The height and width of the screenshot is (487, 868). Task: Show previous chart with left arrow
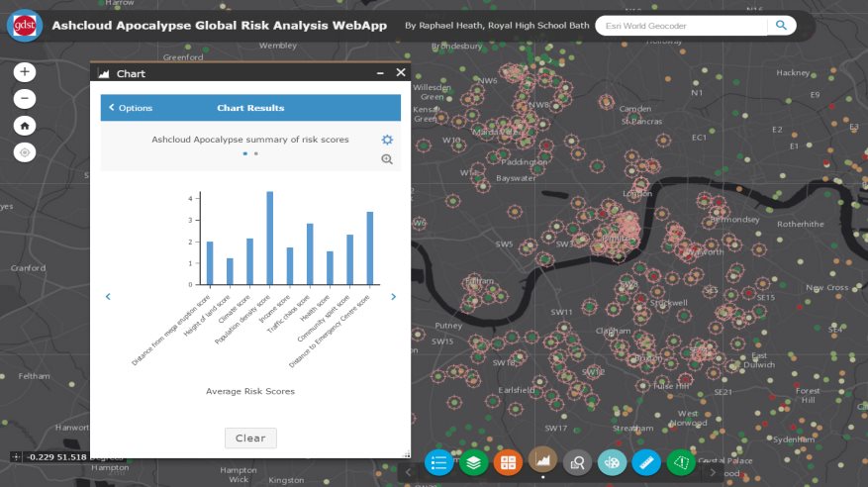click(108, 296)
